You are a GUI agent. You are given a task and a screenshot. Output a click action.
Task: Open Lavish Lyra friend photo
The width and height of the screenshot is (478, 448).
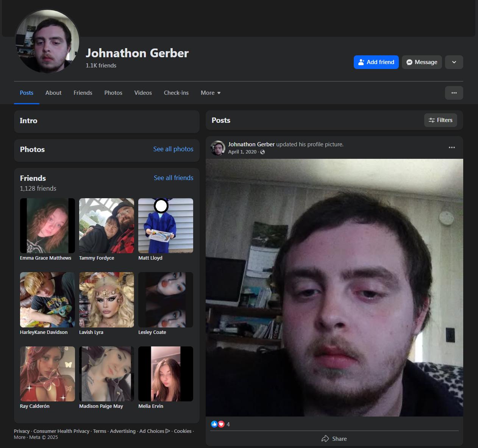point(106,300)
